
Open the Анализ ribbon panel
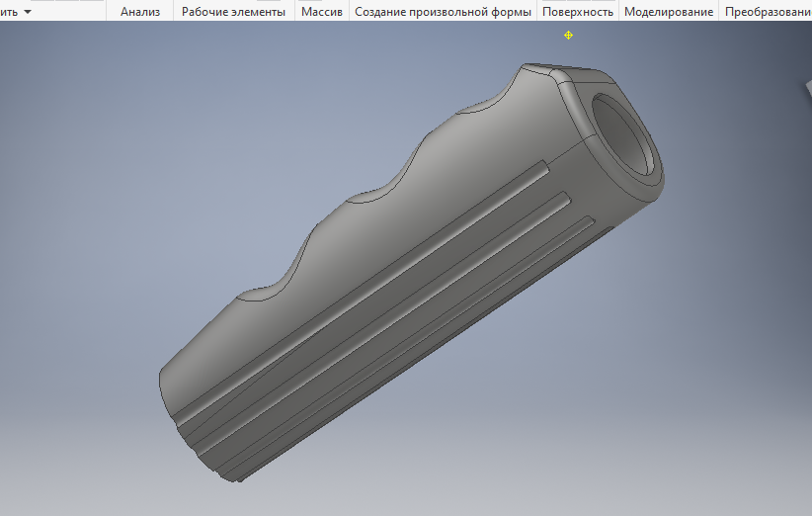(140, 12)
